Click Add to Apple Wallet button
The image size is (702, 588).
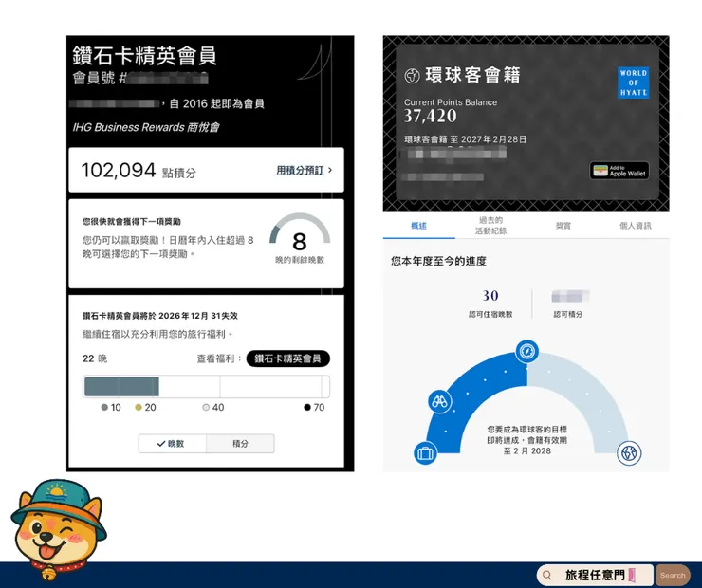point(619,171)
